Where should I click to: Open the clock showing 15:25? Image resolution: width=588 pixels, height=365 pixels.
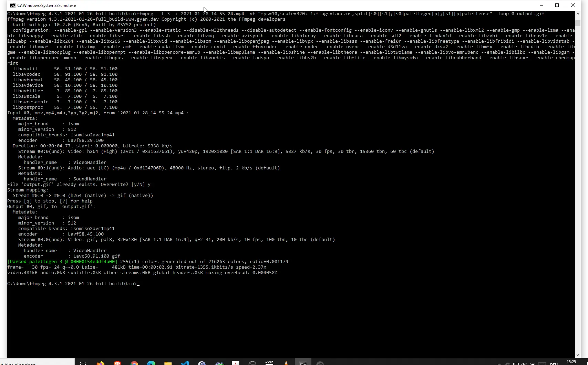pos(571,362)
